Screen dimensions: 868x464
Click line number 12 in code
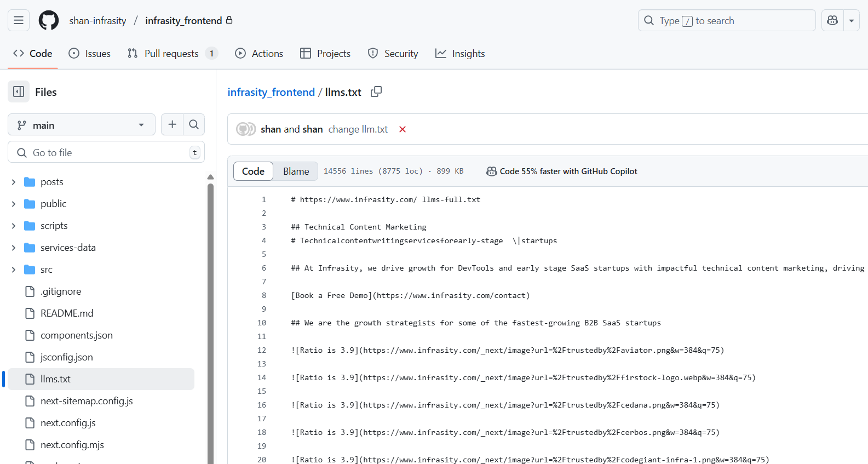click(x=262, y=350)
